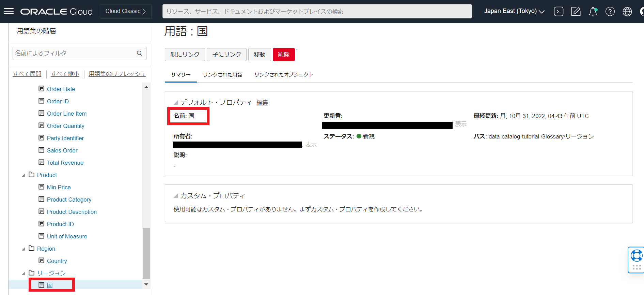Click the glossary tree scrollbar down arrow
The height and width of the screenshot is (295, 644).
[146, 284]
